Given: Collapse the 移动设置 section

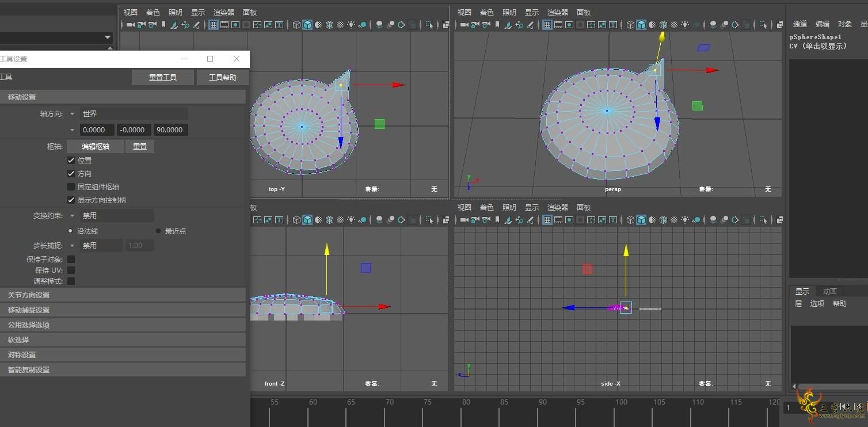Looking at the screenshot, I should [123, 97].
